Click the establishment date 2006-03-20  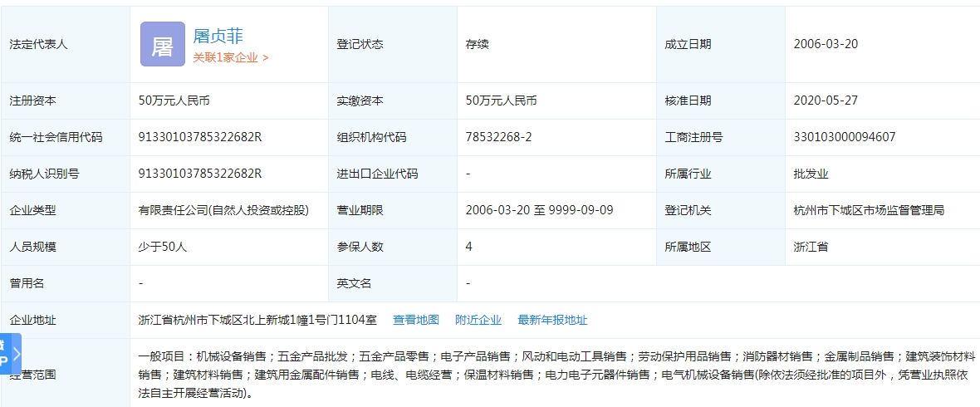(826, 44)
